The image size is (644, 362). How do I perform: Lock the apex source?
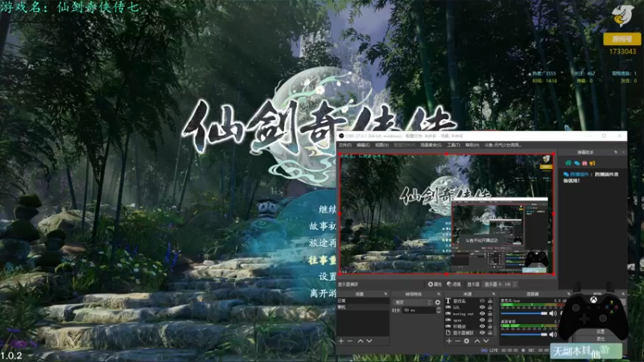(x=489, y=319)
